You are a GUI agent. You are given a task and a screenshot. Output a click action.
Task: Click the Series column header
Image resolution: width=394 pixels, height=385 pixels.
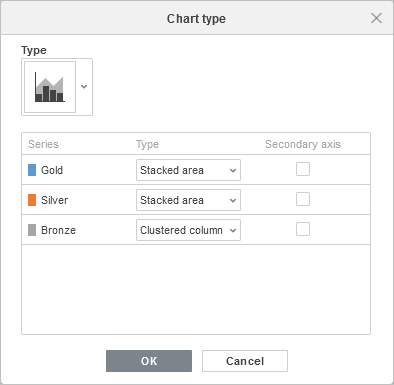[43, 144]
